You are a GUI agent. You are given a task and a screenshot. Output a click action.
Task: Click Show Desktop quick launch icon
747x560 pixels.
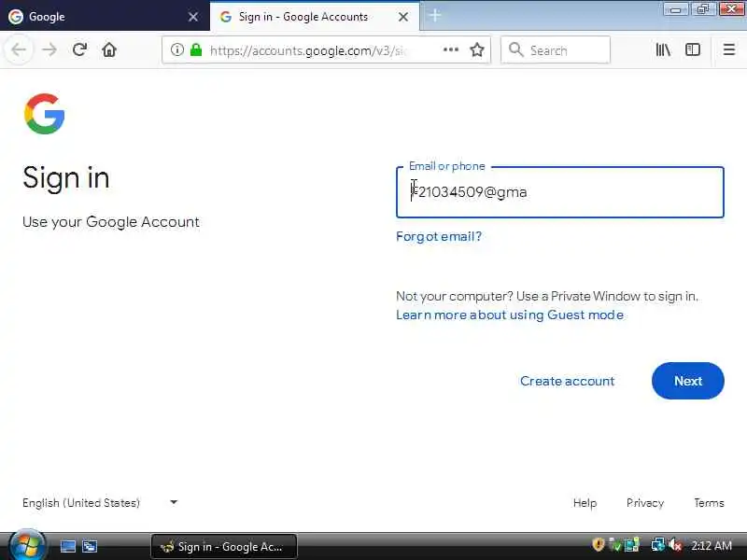click(67, 546)
